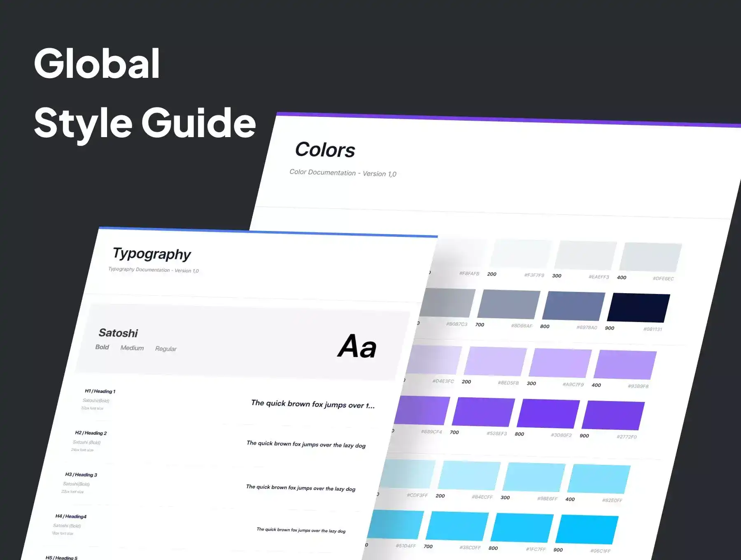Screen dimensions: 741x560
Task: Select the Bold weight under Satoshi
Action: click(102, 347)
